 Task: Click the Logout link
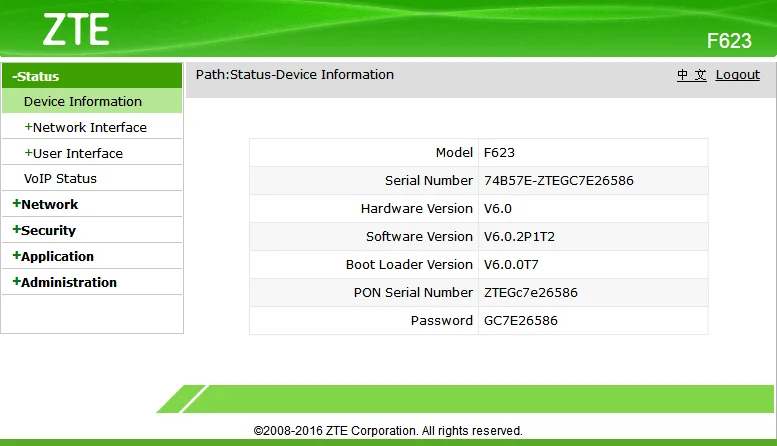[737, 75]
